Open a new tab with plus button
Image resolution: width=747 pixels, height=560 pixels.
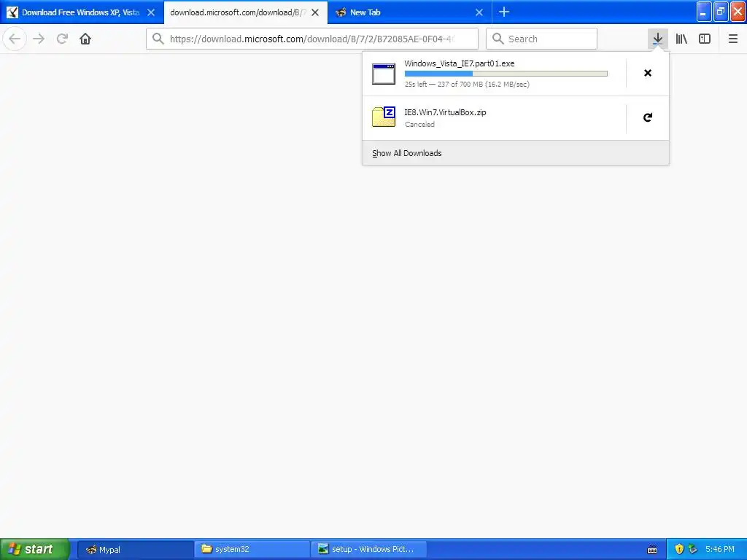pyautogui.click(x=504, y=12)
